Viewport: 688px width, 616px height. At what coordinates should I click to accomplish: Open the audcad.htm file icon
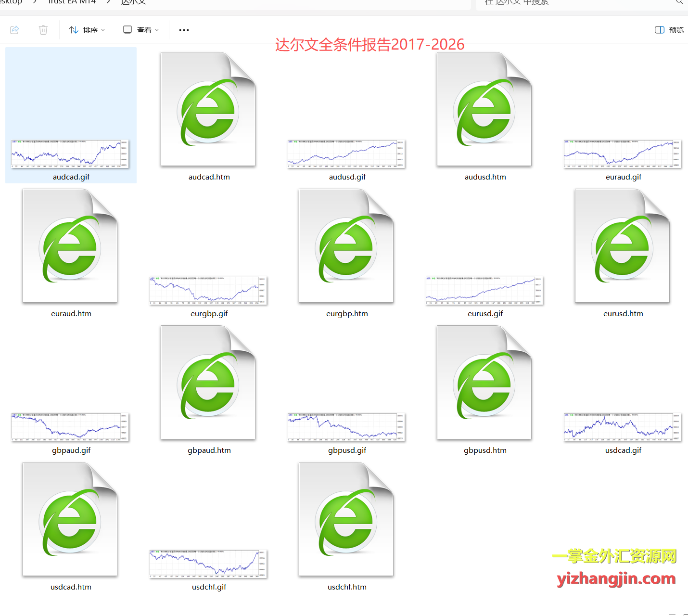pos(208,110)
